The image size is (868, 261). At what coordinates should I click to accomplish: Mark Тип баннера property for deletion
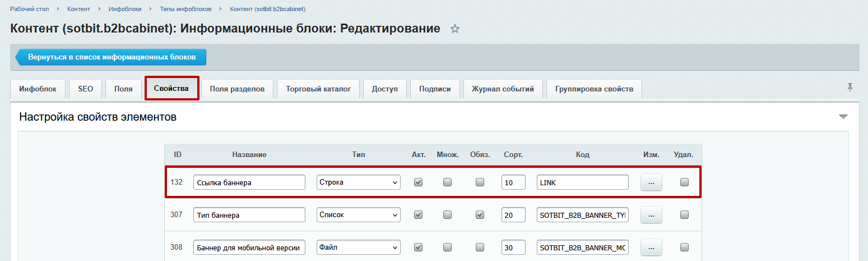coord(684,214)
